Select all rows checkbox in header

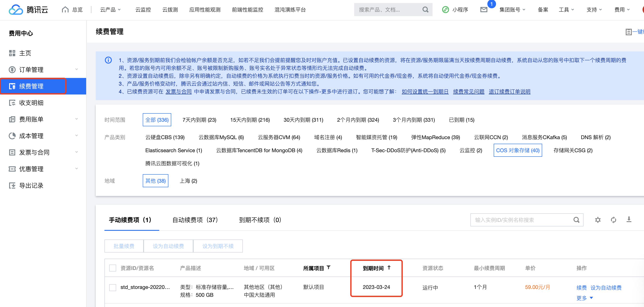point(113,268)
